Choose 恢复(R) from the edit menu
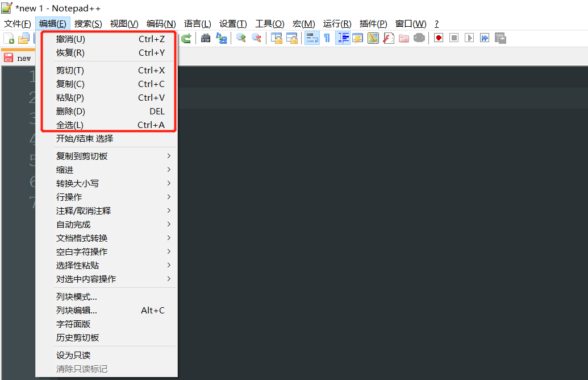Image resolution: width=588 pixels, height=380 pixels. [106, 52]
